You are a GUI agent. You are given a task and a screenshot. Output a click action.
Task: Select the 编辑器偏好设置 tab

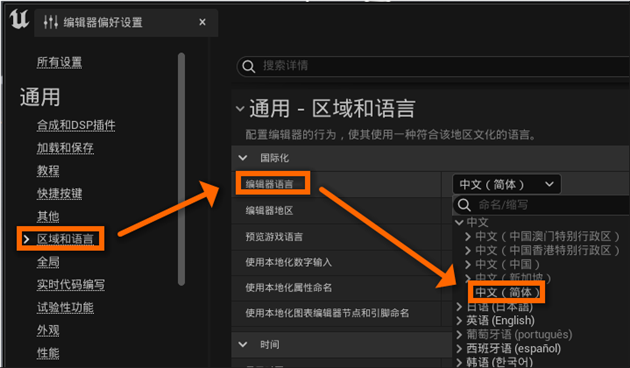(x=126, y=22)
